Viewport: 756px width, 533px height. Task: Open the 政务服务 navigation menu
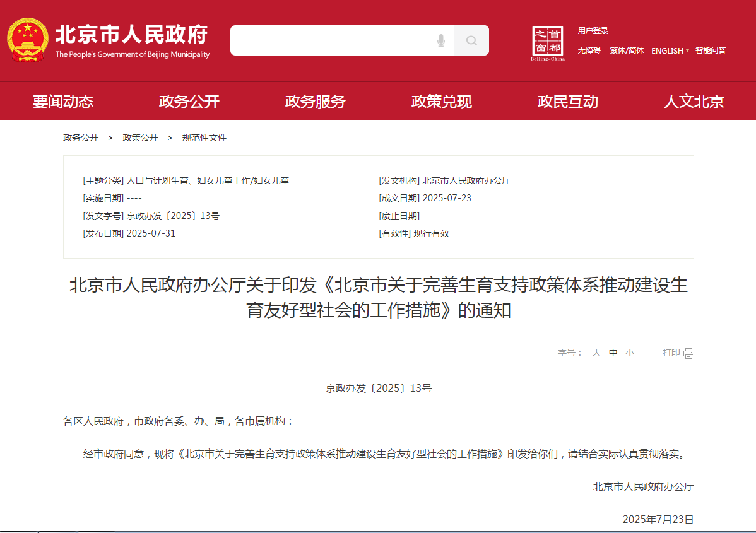click(x=315, y=102)
